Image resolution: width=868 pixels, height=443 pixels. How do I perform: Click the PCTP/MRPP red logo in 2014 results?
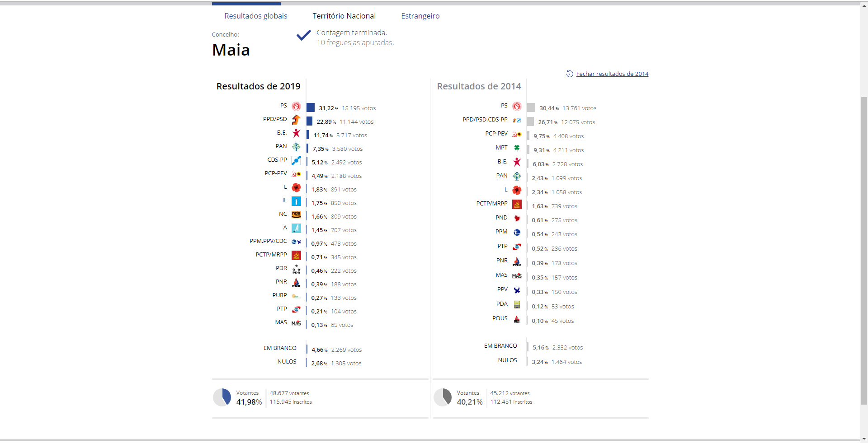(x=517, y=205)
